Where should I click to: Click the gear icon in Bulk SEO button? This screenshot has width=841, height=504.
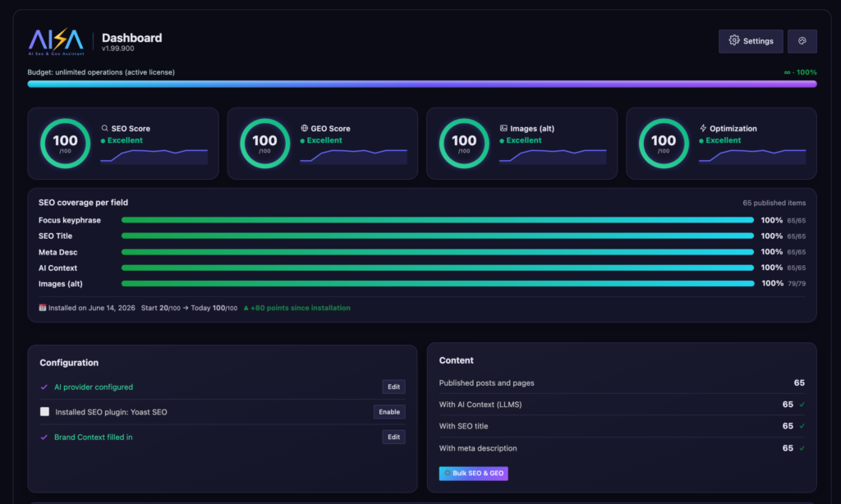(x=448, y=473)
